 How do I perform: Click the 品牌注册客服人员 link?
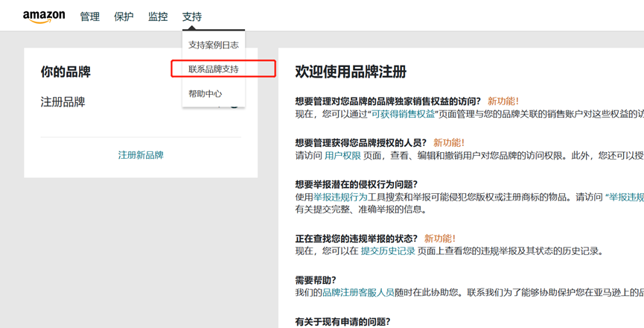click(358, 293)
